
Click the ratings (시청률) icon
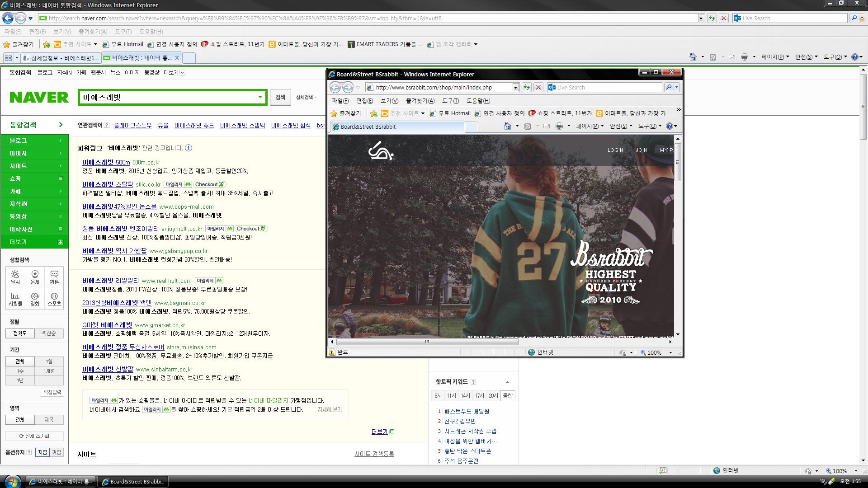pos(15,299)
